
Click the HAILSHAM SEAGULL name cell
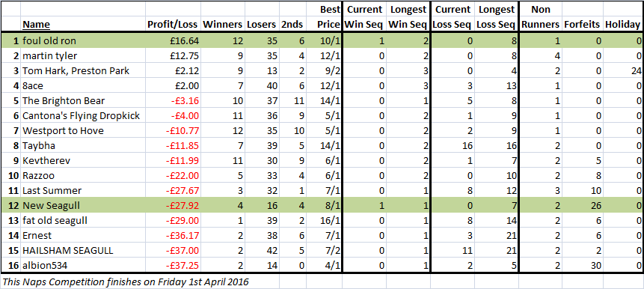pyautogui.click(x=83, y=251)
